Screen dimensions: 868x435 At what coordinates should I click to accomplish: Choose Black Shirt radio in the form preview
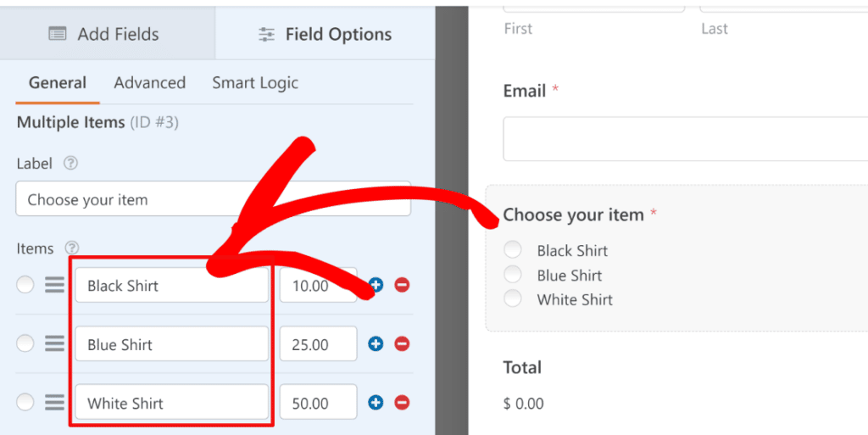tap(512, 249)
